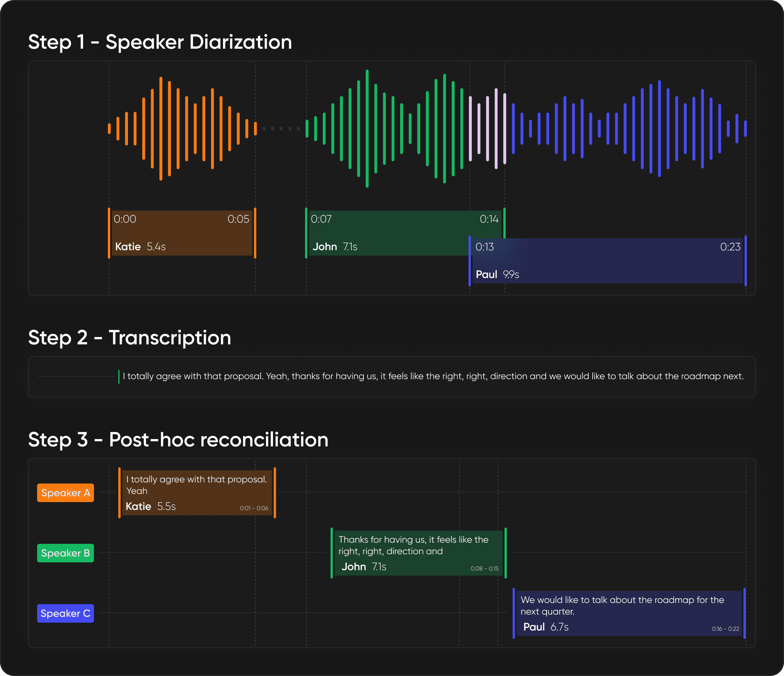Click the dotted silence gap in waveform
The width and height of the screenshot is (784, 676).
[x=281, y=129]
